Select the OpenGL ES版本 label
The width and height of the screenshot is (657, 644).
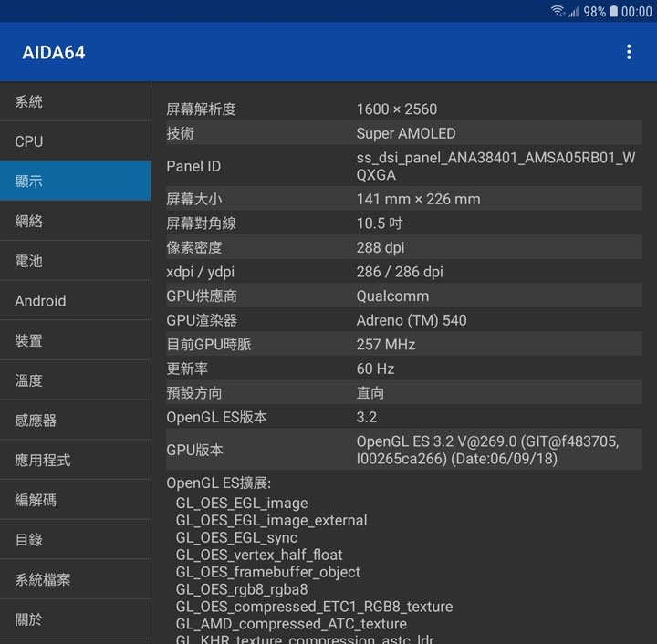pyautogui.click(x=216, y=418)
